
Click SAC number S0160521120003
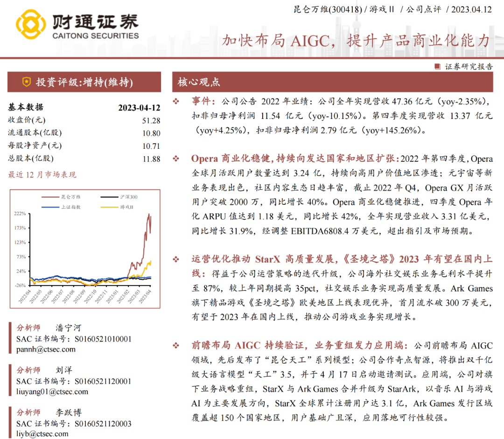pyautogui.click(x=103, y=424)
